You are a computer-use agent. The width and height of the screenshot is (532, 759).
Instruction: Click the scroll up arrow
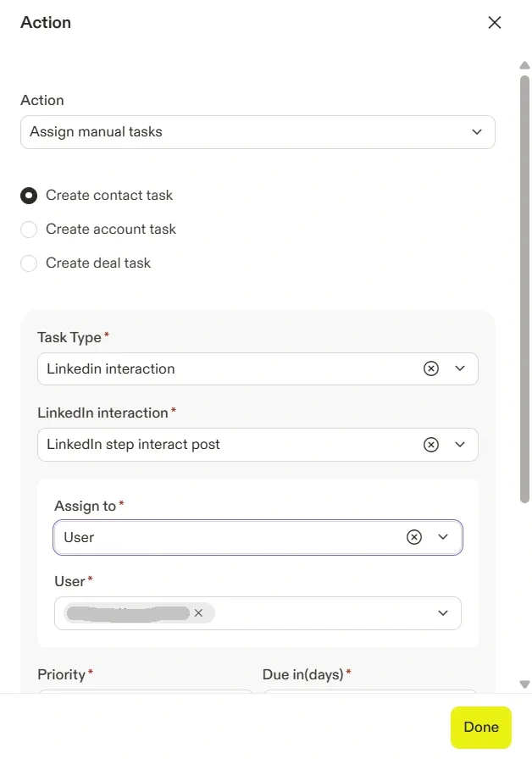pyautogui.click(x=524, y=65)
